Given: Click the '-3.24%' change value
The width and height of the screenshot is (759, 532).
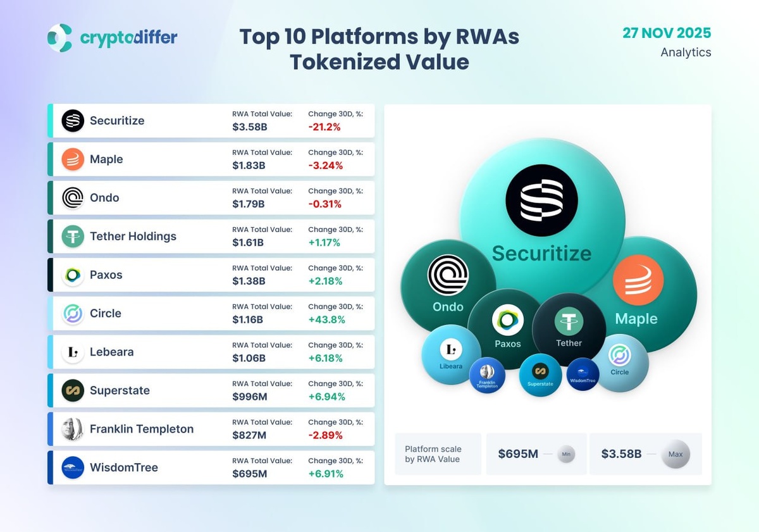Looking at the screenshot, I should (326, 165).
